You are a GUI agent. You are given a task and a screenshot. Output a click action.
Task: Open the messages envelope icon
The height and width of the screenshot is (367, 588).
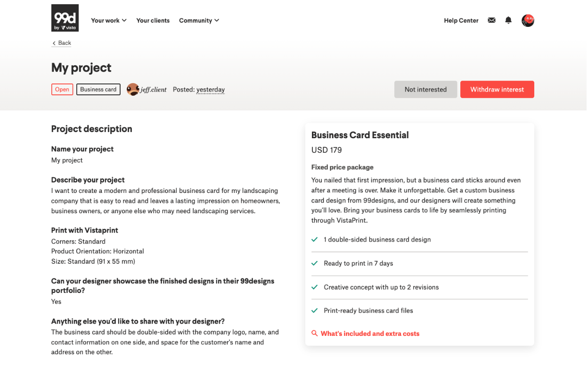point(491,20)
